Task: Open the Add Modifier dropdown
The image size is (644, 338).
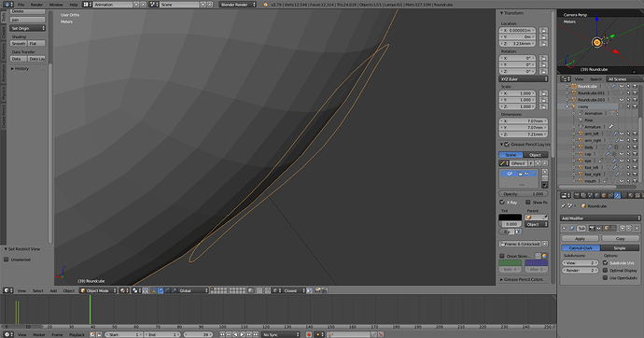Action: [x=600, y=218]
